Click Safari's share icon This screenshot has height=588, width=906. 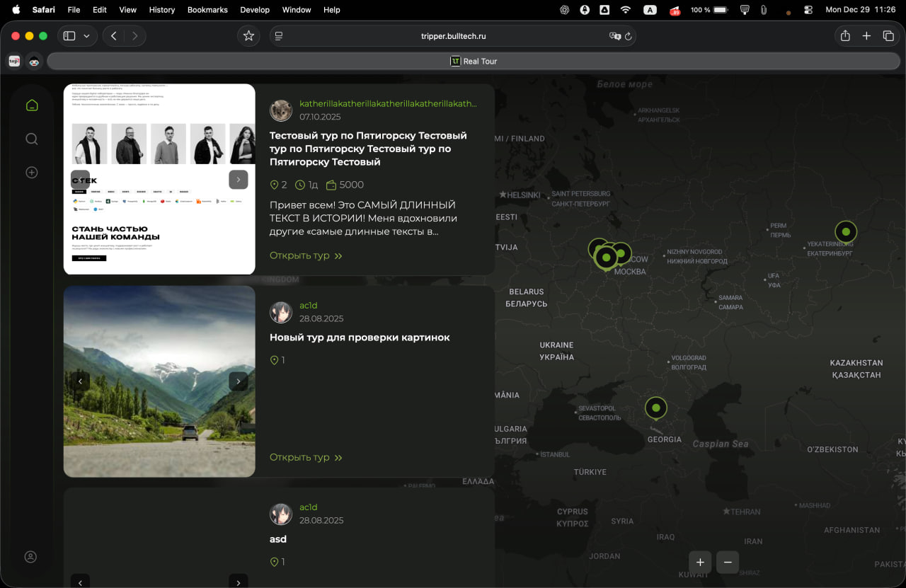coord(844,36)
